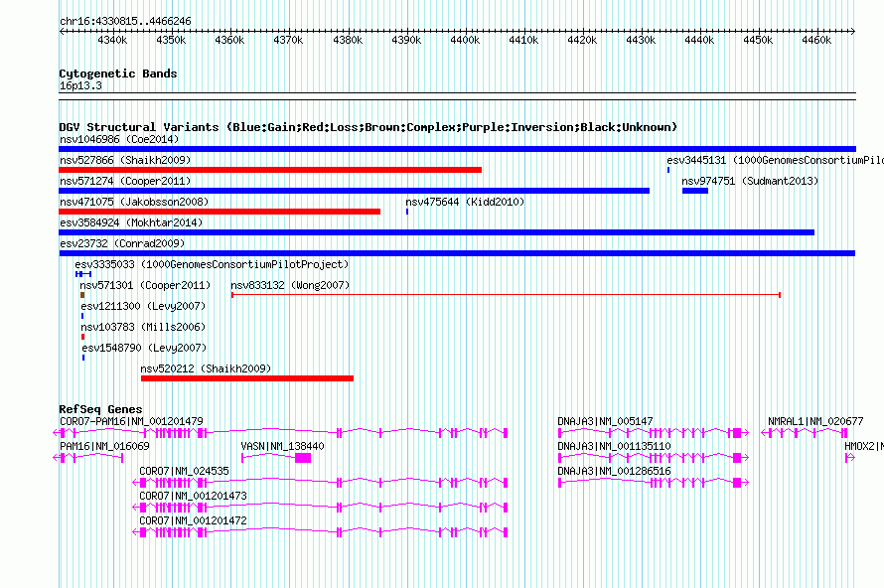Screen dimensions: 884x588
Task: Click blue esv1548790 Levy2007 marker
Action: [83, 358]
